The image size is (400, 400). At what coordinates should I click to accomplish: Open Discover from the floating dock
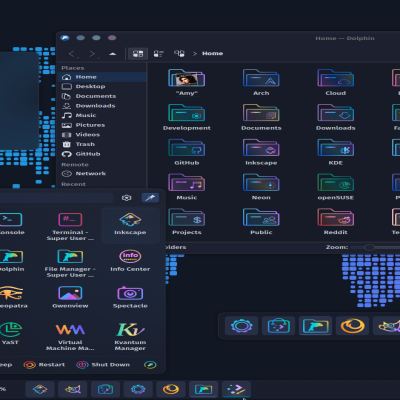[x=278, y=326]
